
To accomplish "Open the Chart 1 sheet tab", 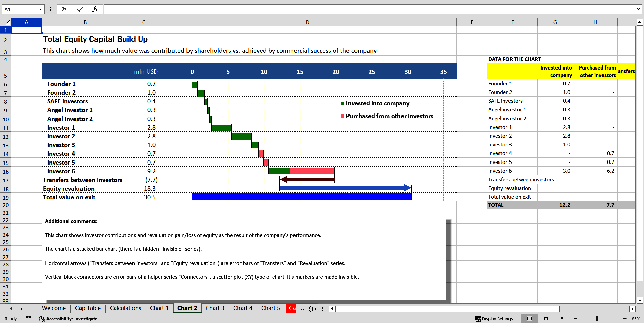I will point(159,308).
